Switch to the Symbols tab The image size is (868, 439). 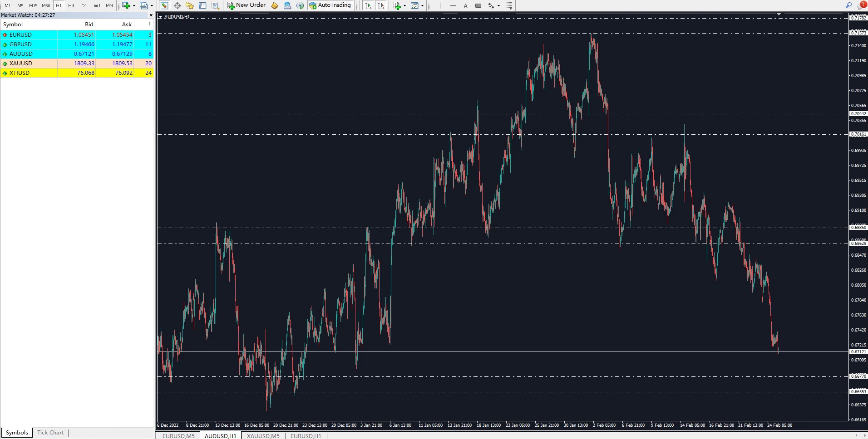(17, 433)
